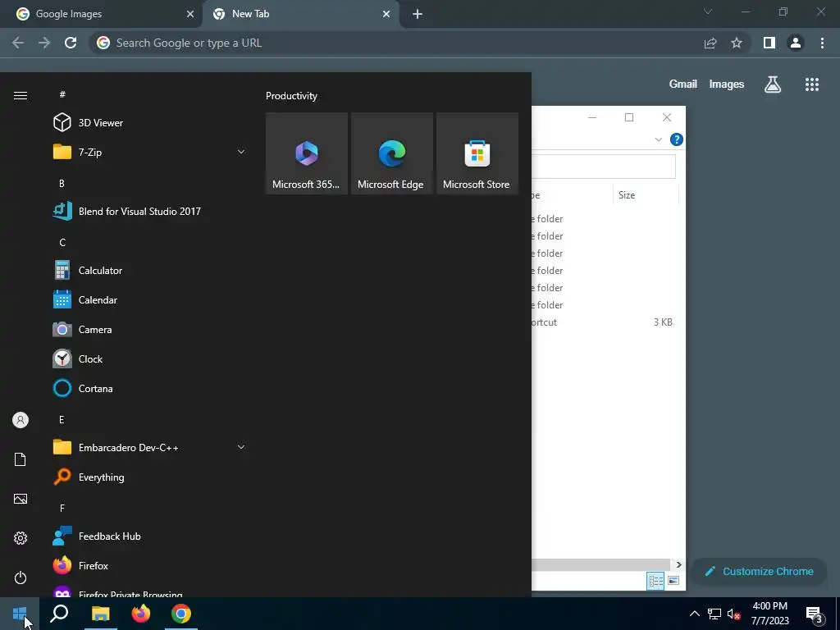Open Settings gear in the Start sidebar
840x630 pixels.
[x=21, y=538]
